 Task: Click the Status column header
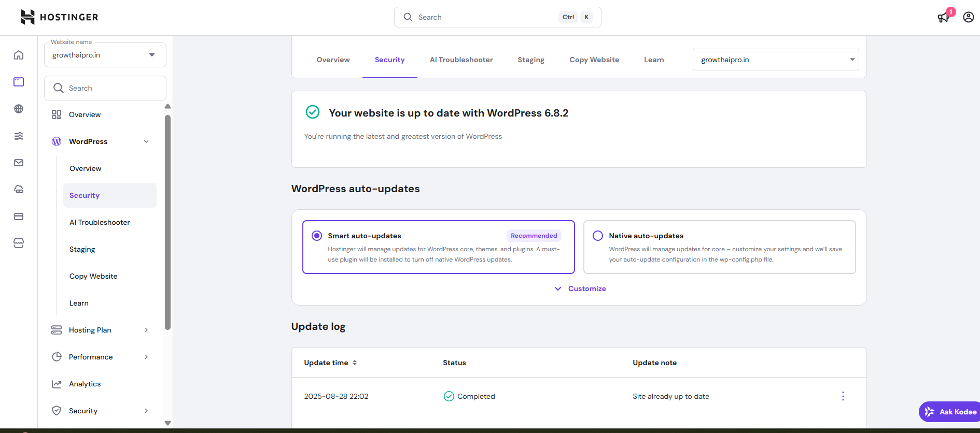454,363
